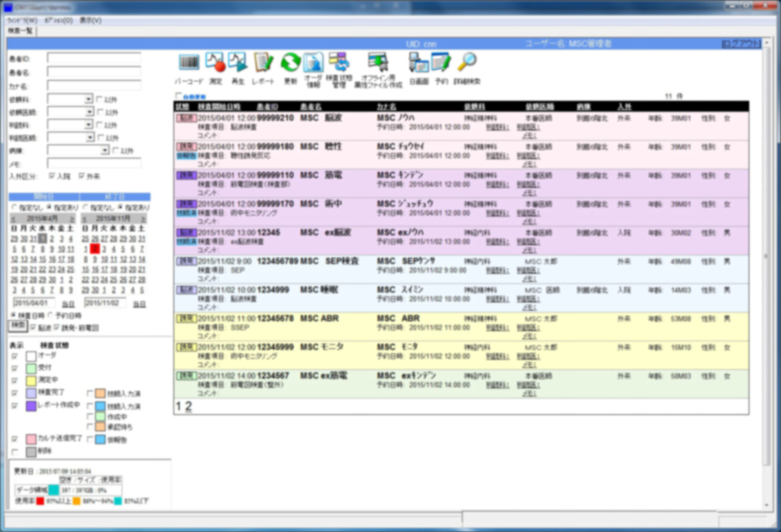Click the 再生 playback icon
The image size is (781, 532).
[238, 63]
